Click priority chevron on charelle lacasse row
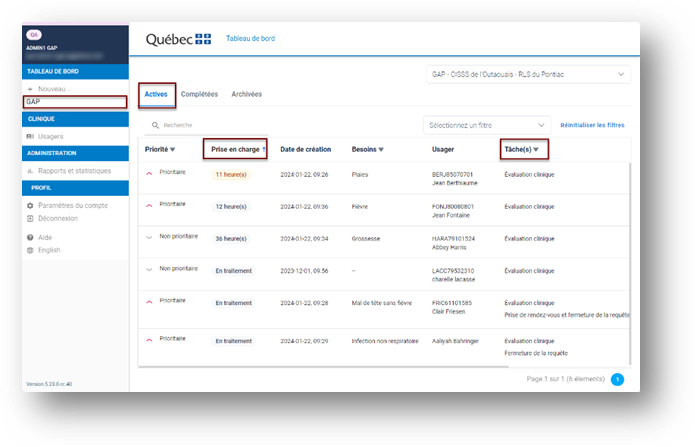 (x=149, y=270)
